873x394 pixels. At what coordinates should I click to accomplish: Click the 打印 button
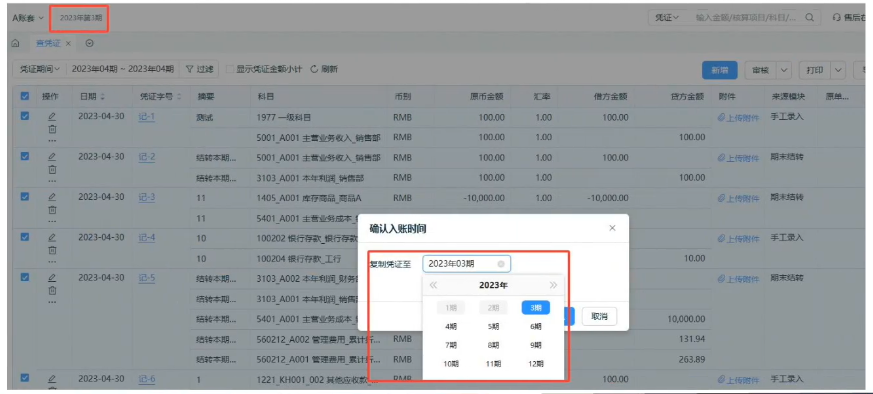[x=815, y=70]
